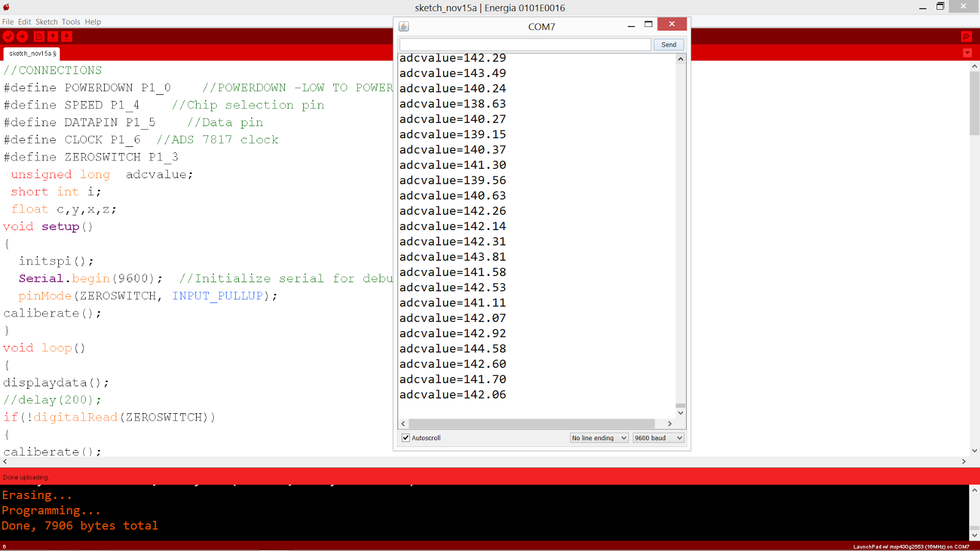Viewport: 980px width, 551px height.
Task: Open the Tools menu
Action: coord(70,21)
